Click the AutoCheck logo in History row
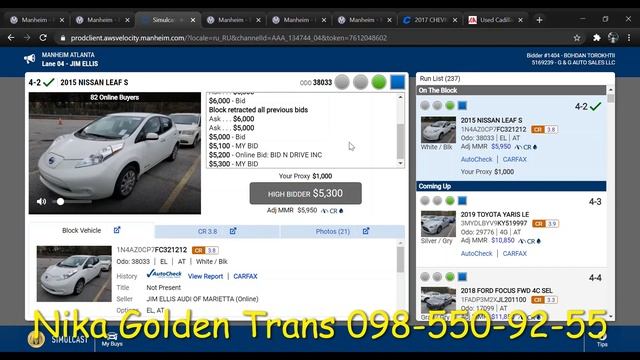The height and width of the screenshot is (360, 640). [x=164, y=274]
